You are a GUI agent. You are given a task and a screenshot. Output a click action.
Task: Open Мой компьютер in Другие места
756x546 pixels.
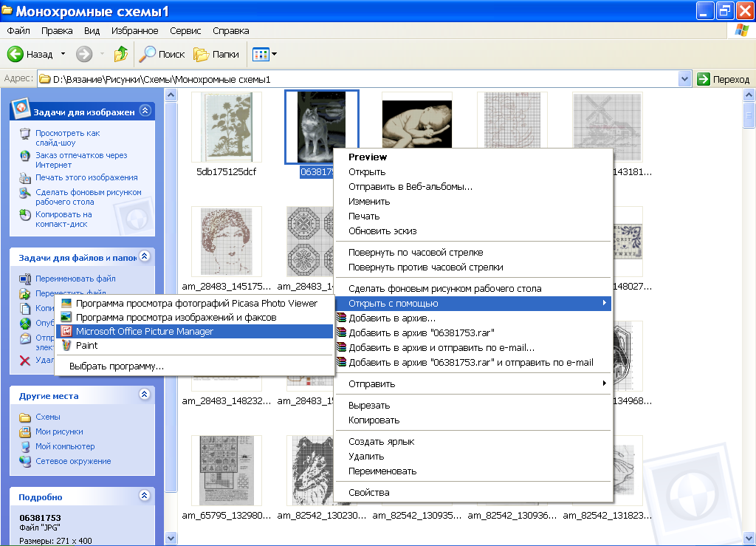click(x=65, y=447)
